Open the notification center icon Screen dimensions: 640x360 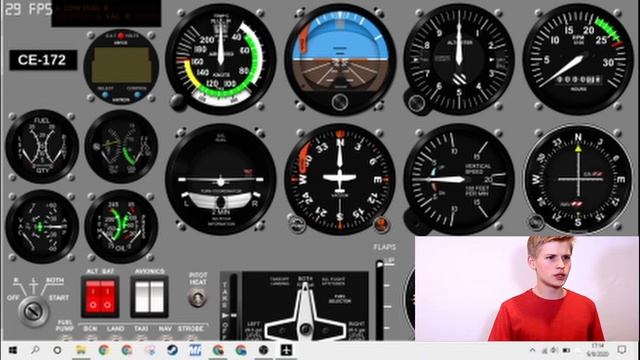click(622, 350)
